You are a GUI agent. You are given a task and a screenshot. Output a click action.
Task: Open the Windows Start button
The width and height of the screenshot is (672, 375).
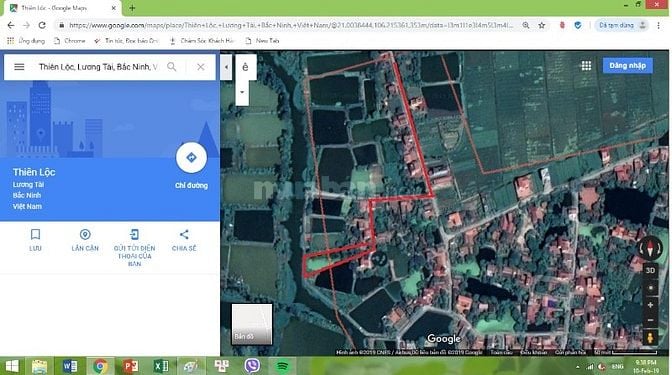(12, 366)
